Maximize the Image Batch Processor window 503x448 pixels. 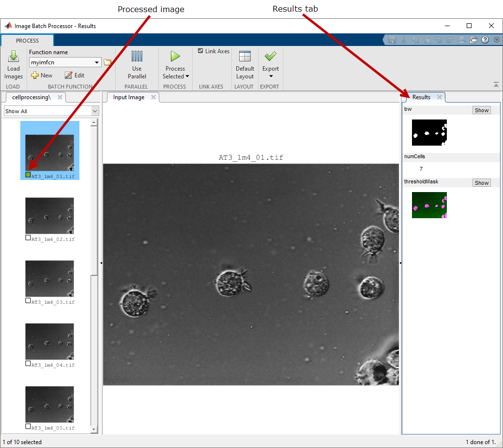tap(469, 26)
